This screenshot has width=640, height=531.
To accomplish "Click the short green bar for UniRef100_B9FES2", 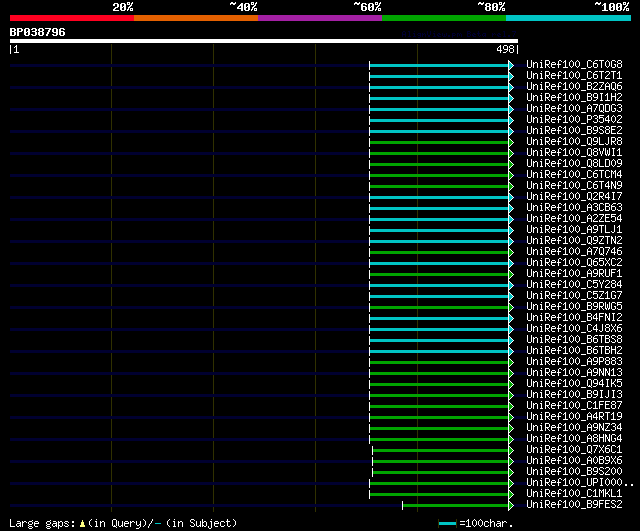I will tap(456, 506).
